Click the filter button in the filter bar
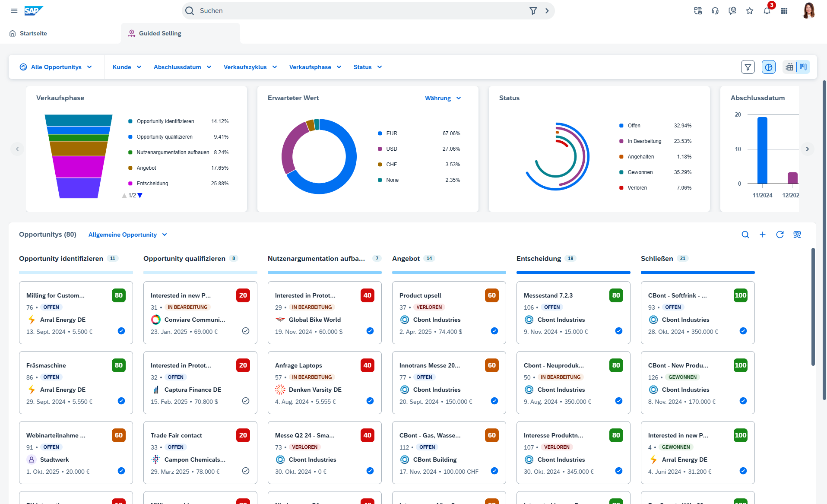The height and width of the screenshot is (504, 827). (x=748, y=67)
